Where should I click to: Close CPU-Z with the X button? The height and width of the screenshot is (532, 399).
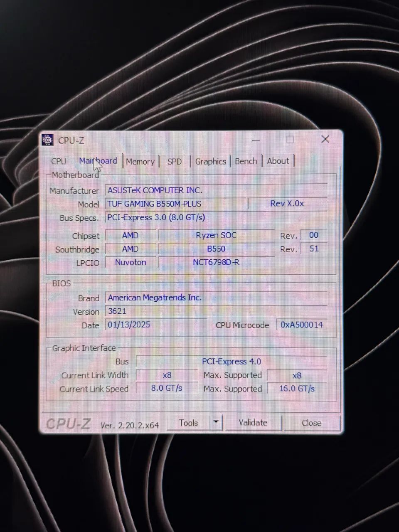[x=325, y=139]
